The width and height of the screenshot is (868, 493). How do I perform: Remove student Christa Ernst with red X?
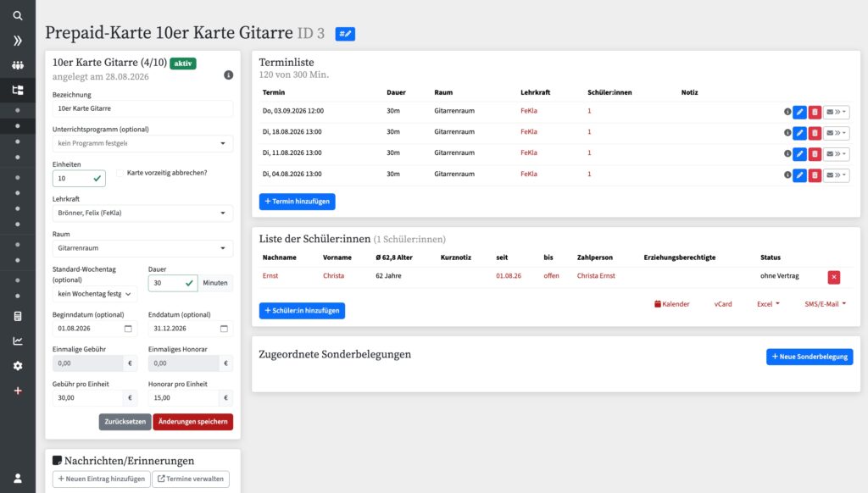(x=834, y=277)
